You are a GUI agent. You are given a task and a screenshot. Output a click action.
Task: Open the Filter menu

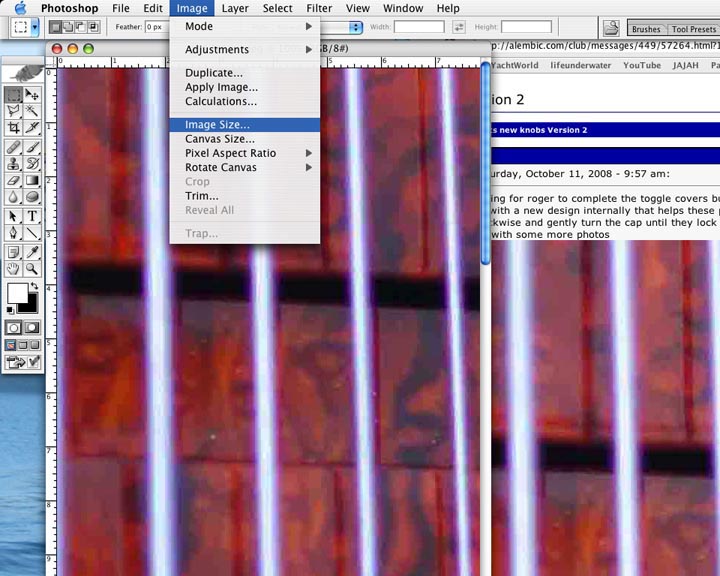[319, 8]
